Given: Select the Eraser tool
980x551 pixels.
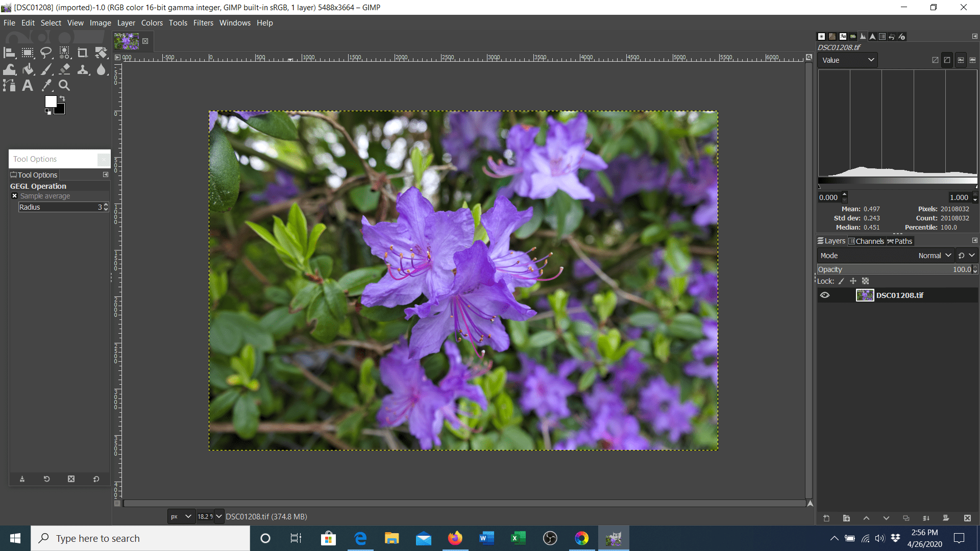Looking at the screenshot, I should pos(64,69).
